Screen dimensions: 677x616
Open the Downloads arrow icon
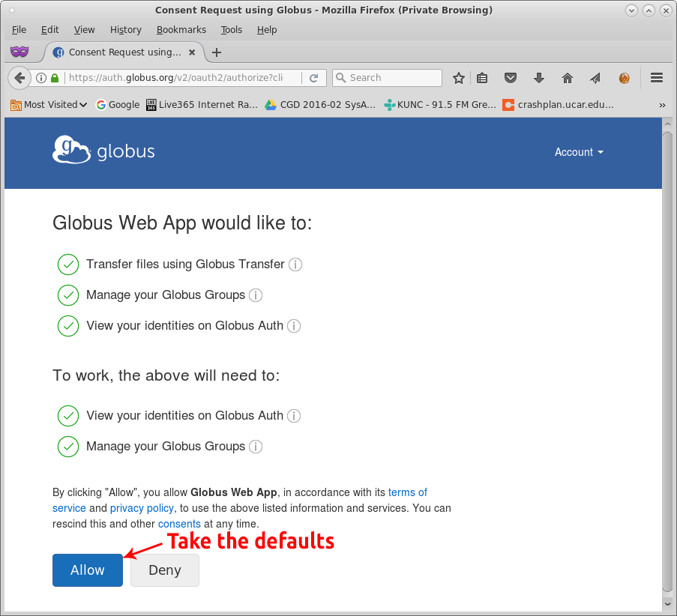click(x=538, y=78)
